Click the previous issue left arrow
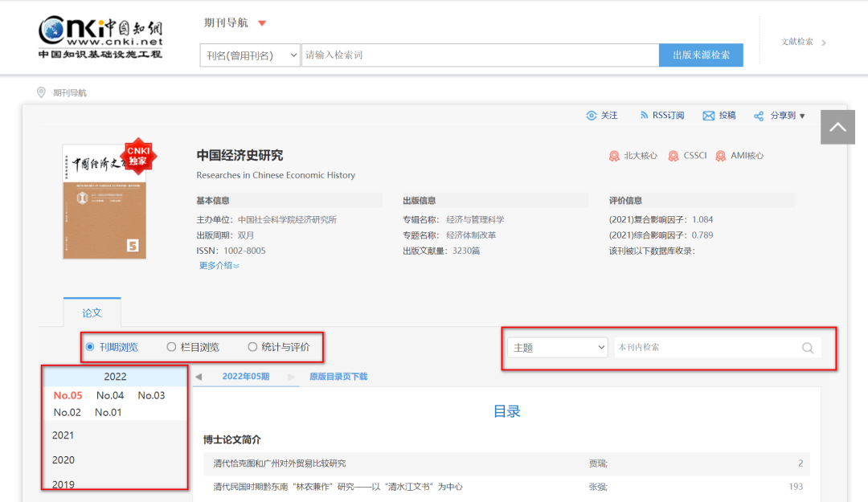The image size is (868, 502). tap(199, 377)
